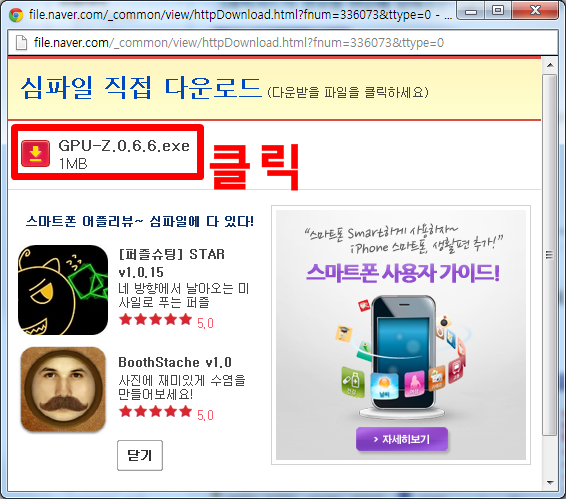Maximize the download popup window
566x499 pixels.
(498, 11)
